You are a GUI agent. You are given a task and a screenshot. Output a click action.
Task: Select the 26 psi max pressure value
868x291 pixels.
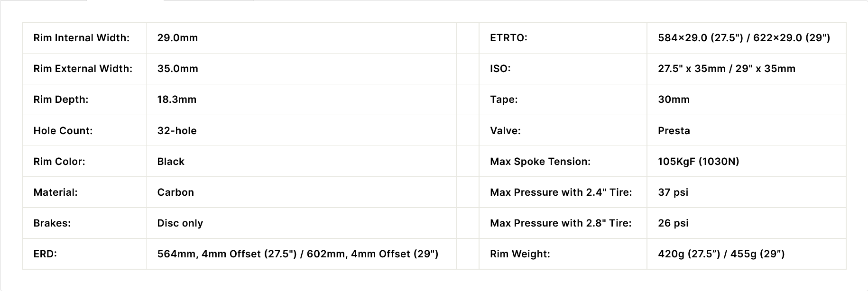[673, 223]
